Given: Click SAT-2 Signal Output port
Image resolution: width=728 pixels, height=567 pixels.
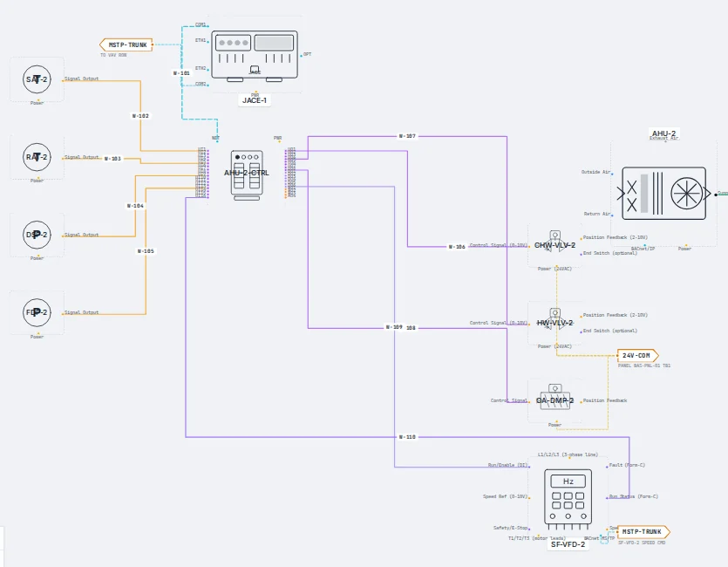Looking at the screenshot, I should pos(63,80).
